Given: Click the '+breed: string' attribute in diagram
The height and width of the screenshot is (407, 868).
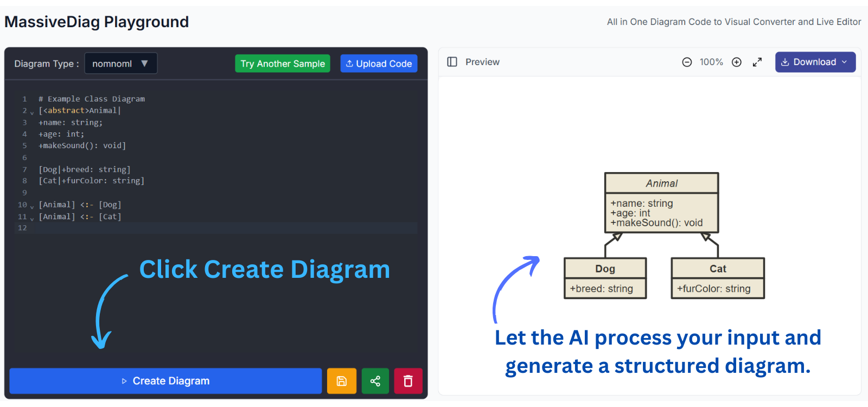Looking at the screenshot, I should tap(601, 289).
